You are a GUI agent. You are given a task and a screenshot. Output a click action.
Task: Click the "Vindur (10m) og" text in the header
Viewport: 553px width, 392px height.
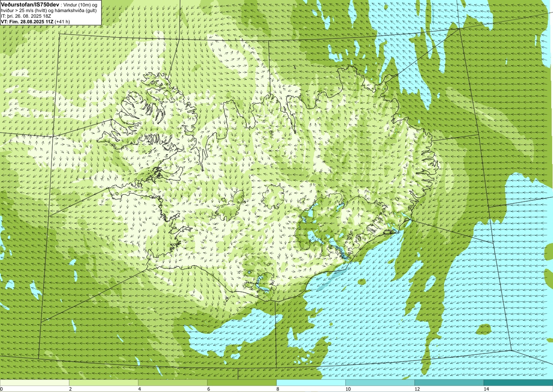pos(81,4)
